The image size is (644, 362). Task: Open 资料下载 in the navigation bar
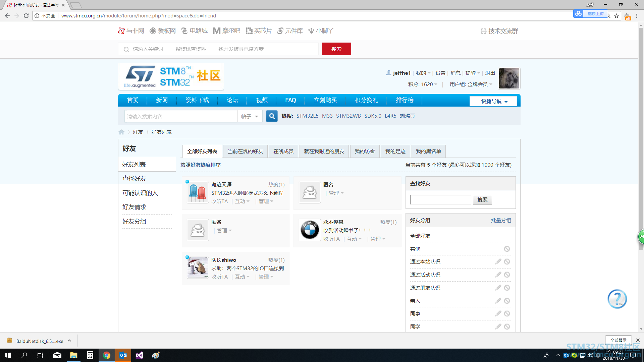pyautogui.click(x=197, y=100)
